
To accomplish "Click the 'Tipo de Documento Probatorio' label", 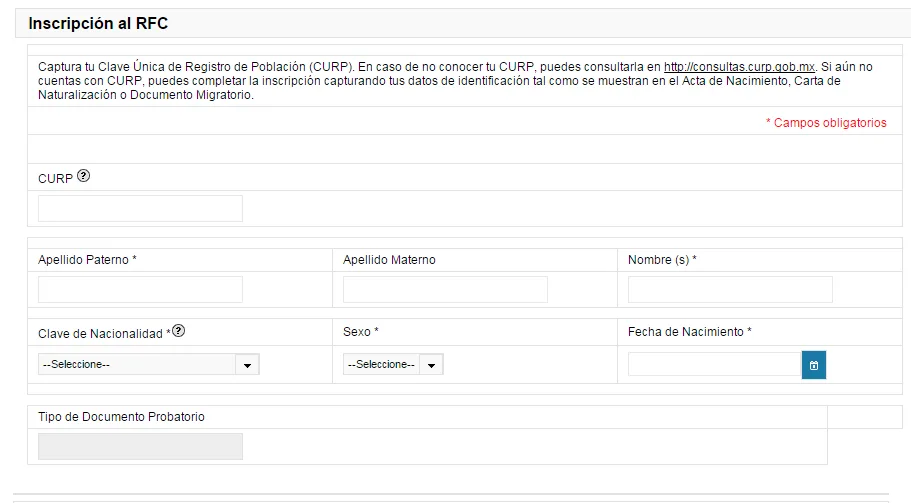I will pyautogui.click(x=121, y=417).
